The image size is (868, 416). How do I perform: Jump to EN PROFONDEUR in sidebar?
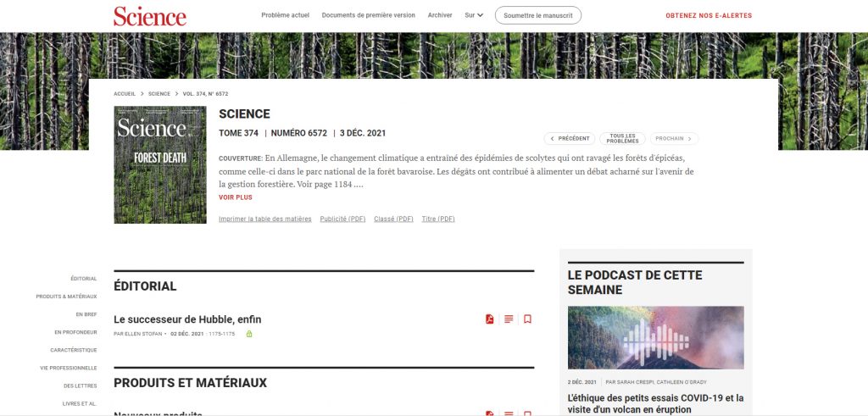[75, 332]
